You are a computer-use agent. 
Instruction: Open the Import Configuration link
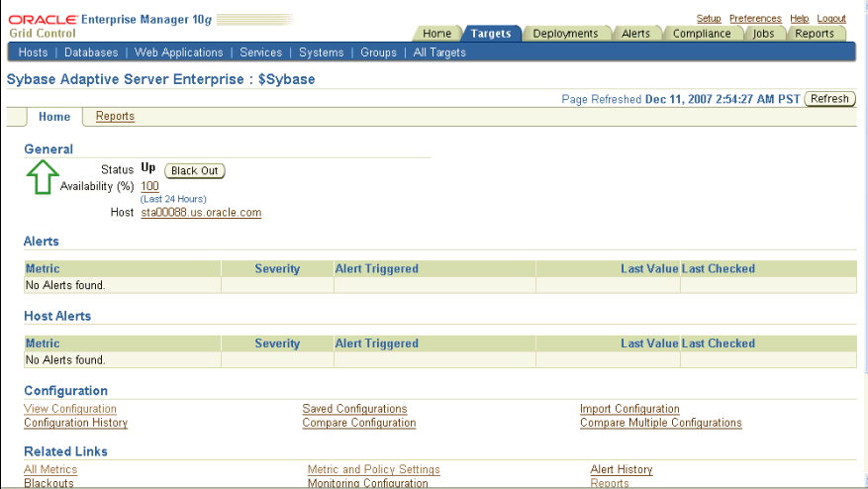point(629,409)
